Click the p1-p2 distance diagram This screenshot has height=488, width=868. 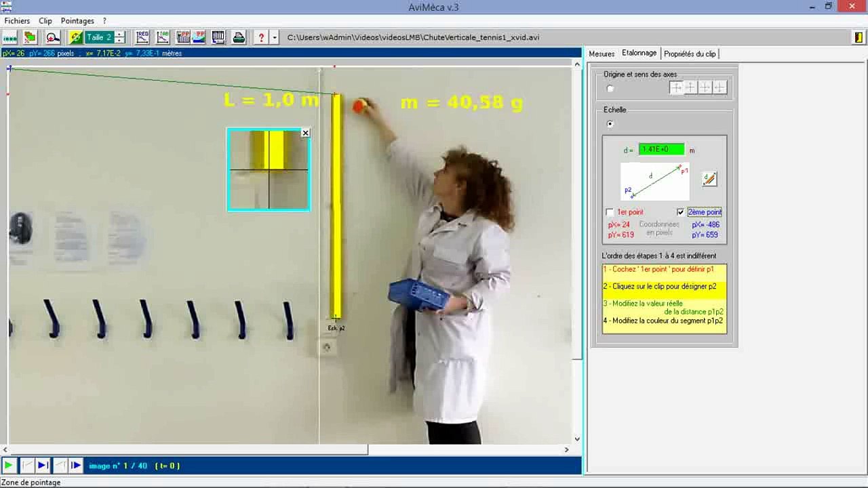(655, 182)
